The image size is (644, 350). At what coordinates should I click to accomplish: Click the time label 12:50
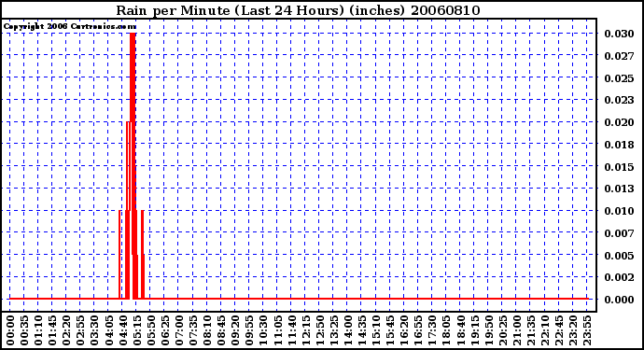(319, 330)
